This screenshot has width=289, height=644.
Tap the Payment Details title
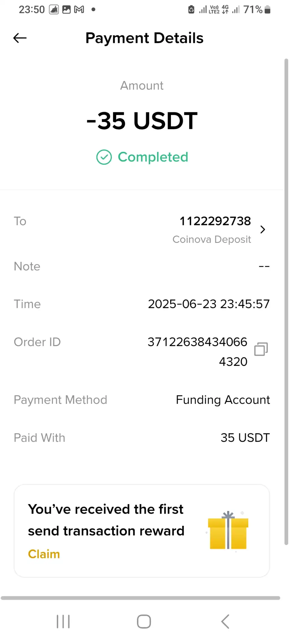click(x=144, y=38)
